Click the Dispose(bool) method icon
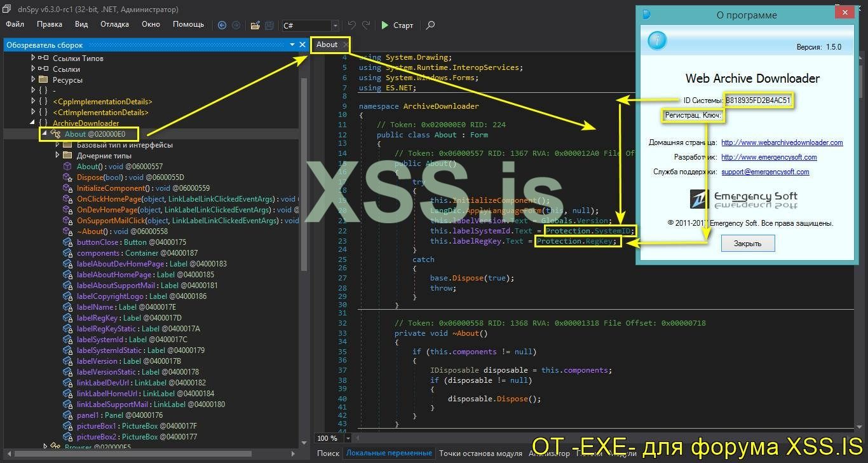 pyautogui.click(x=67, y=177)
